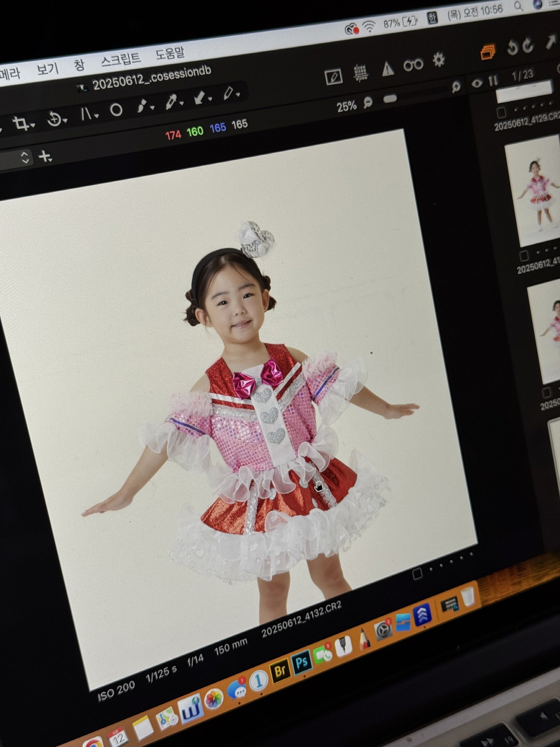The height and width of the screenshot is (747, 560).
Task: Select the Rotate/Straighten tool
Action: point(54,119)
